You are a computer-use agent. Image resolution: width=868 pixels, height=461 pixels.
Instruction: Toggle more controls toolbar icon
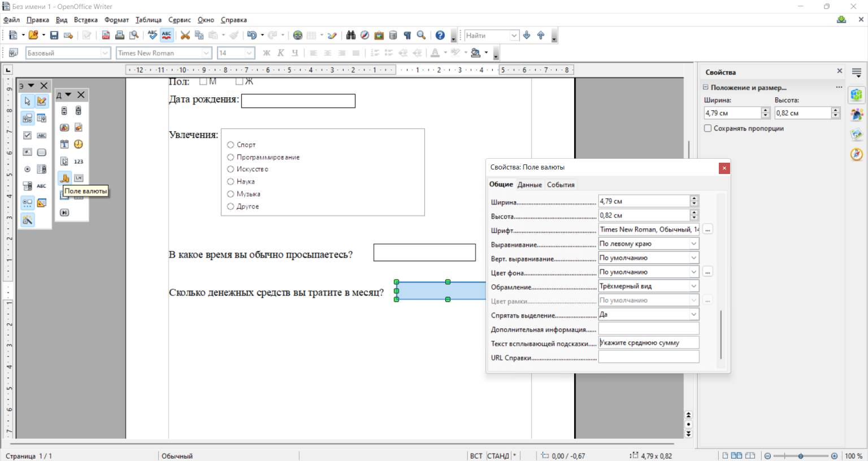(27, 203)
